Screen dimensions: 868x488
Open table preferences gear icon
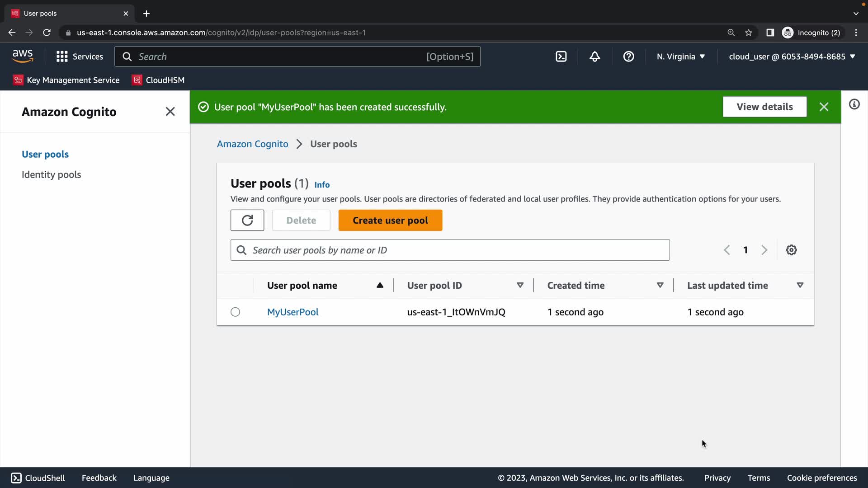(x=791, y=250)
